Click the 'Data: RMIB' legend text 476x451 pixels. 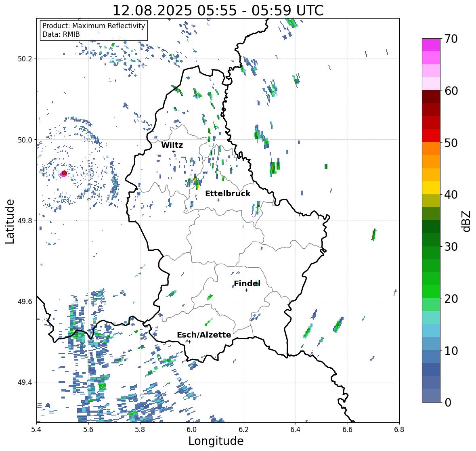coord(61,34)
